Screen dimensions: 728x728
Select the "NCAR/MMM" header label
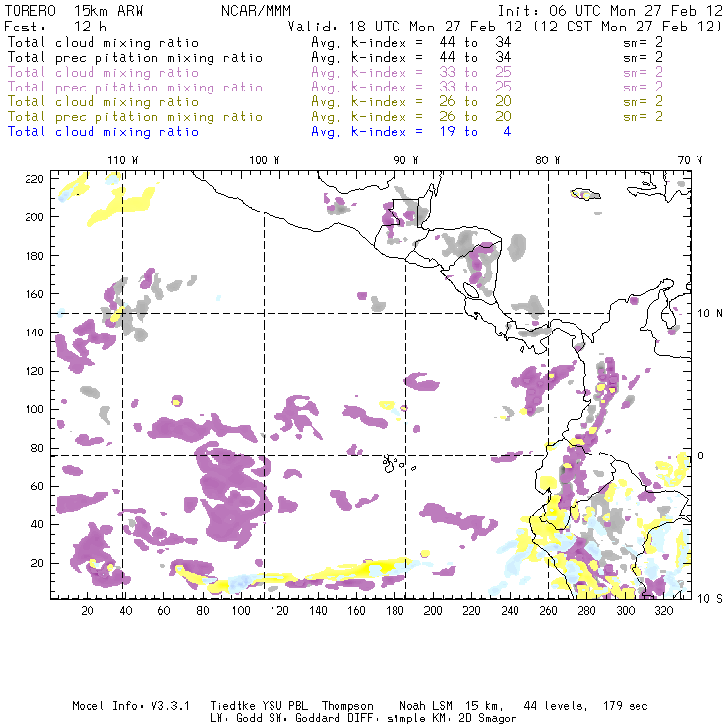[x=257, y=11]
